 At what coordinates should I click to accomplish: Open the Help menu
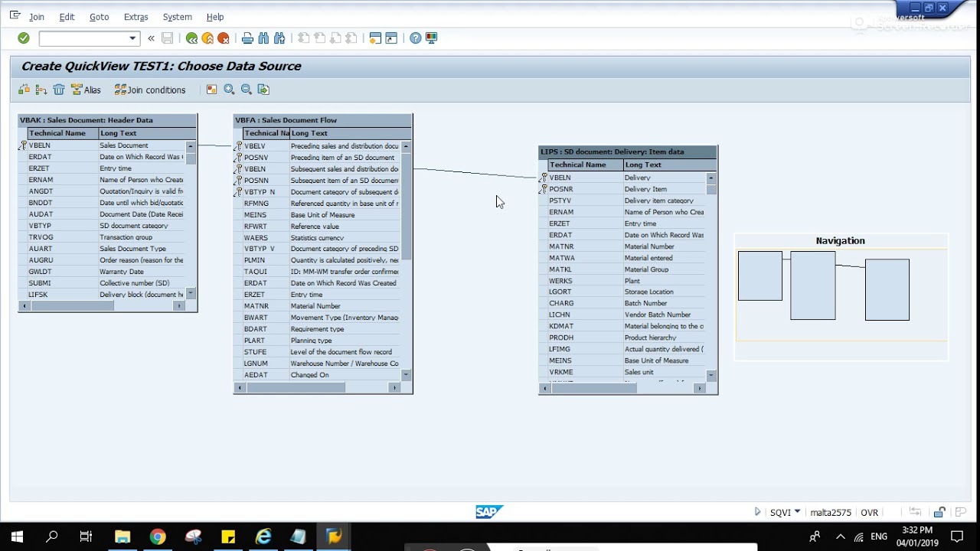tap(215, 17)
